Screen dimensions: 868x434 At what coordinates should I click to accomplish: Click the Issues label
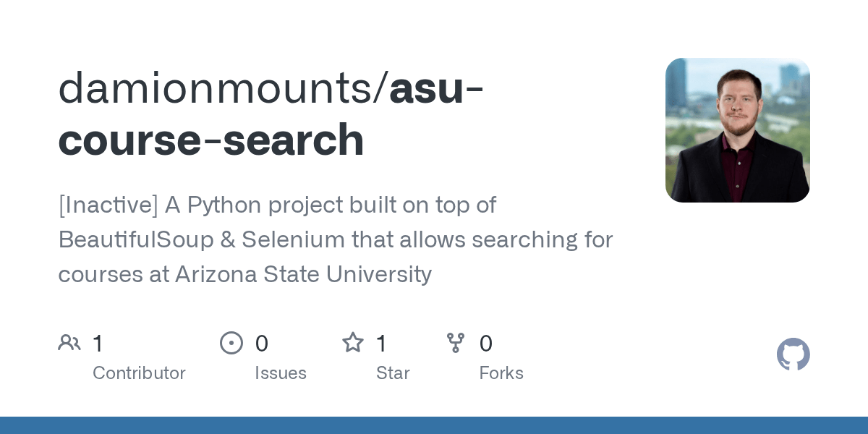[281, 373]
